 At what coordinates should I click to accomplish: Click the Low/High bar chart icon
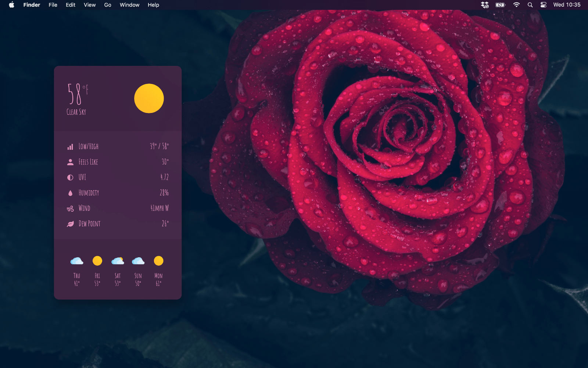tap(70, 147)
